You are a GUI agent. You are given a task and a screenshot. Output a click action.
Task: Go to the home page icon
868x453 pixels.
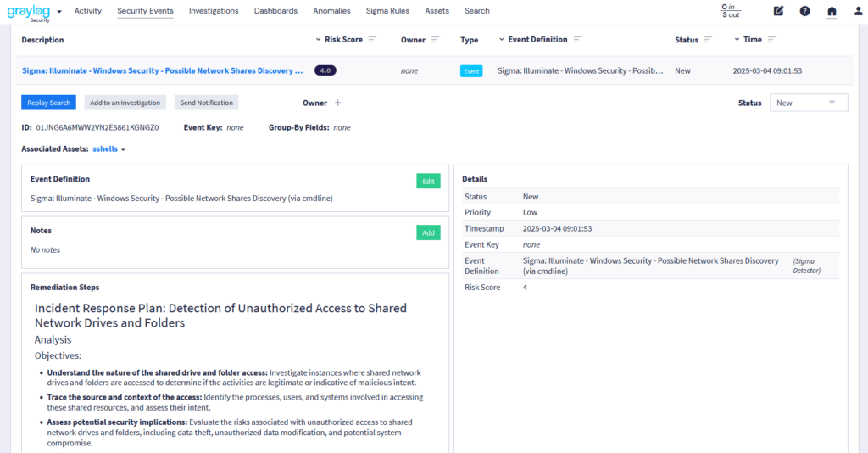click(832, 11)
